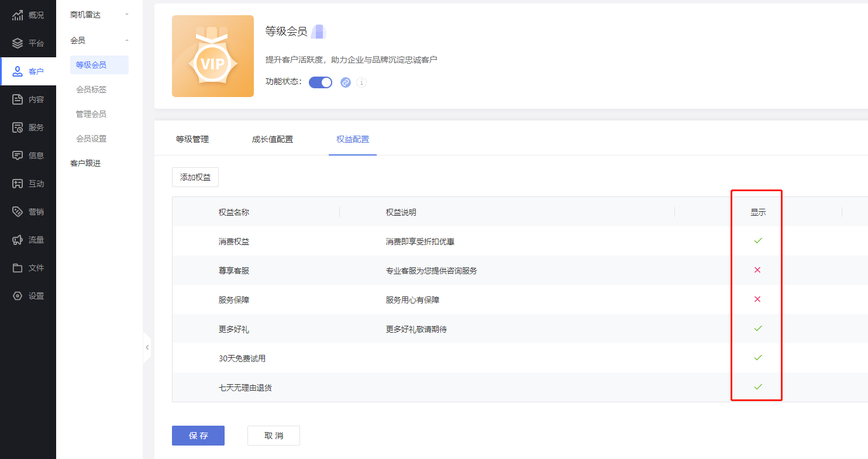Click the 取消 cancel button
This screenshot has height=459, width=868.
pyautogui.click(x=274, y=436)
